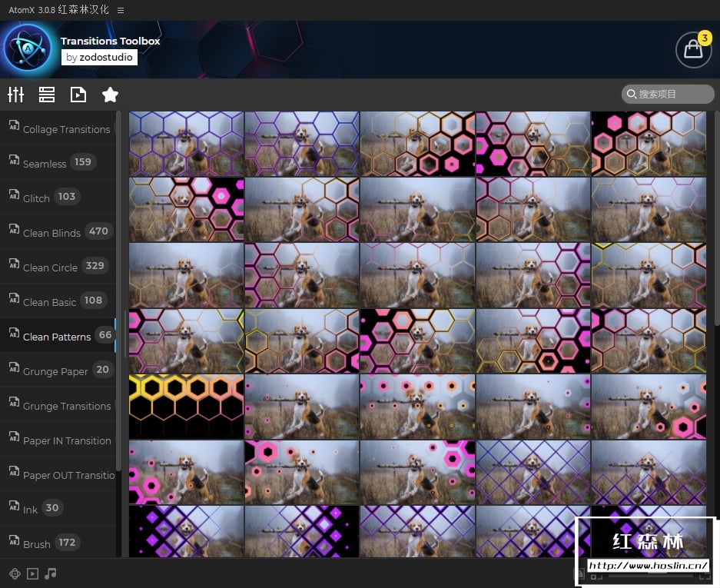Click the category list scrollbar
The height and width of the screenshot is (588, 720).
tap(118, 291)
